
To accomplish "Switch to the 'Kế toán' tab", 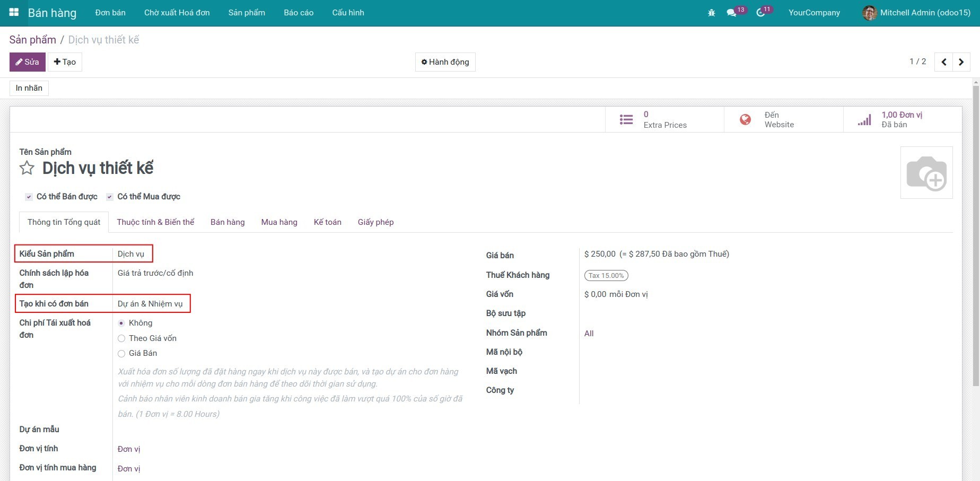I will [x=327, y=222].
